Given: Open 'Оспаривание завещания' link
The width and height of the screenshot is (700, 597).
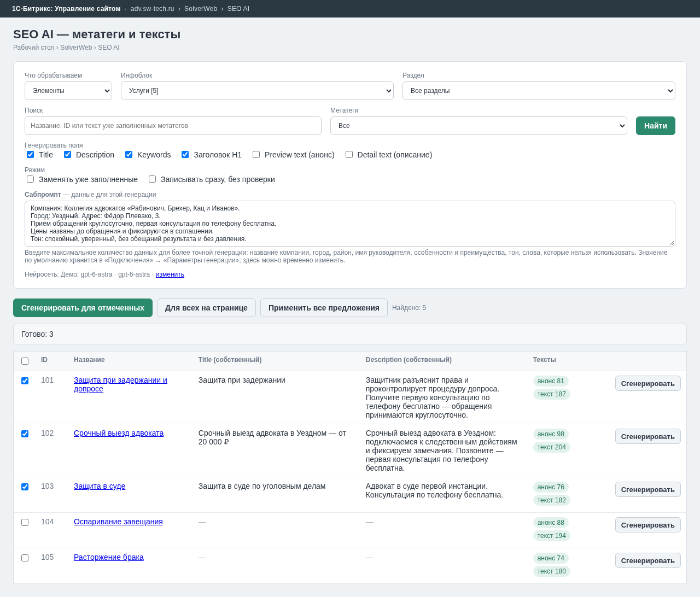Looking at the screenshot, I should pos(118,522).
